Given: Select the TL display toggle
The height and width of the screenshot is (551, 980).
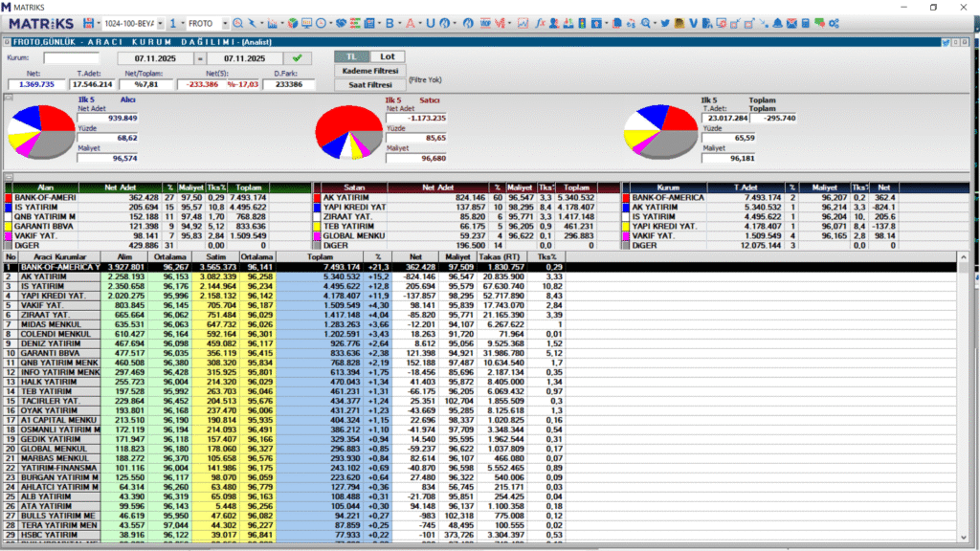Looking at the screenshot, I should coord(350,57).
